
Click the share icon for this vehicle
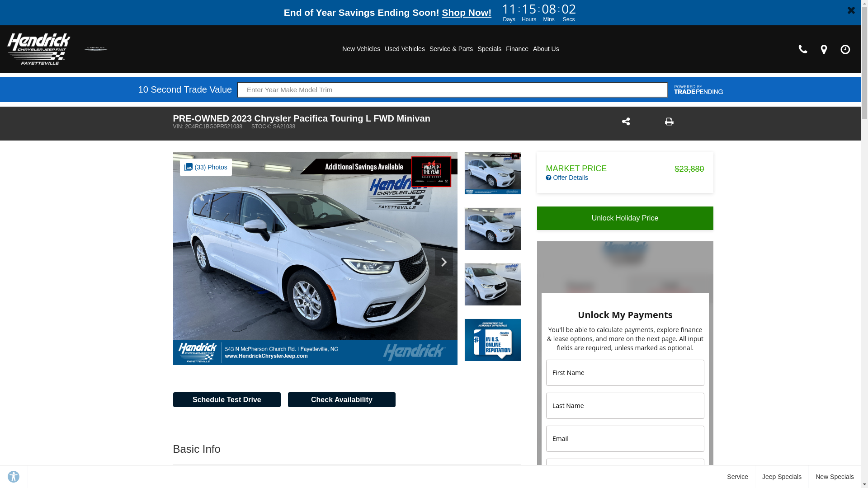point(626,122)
